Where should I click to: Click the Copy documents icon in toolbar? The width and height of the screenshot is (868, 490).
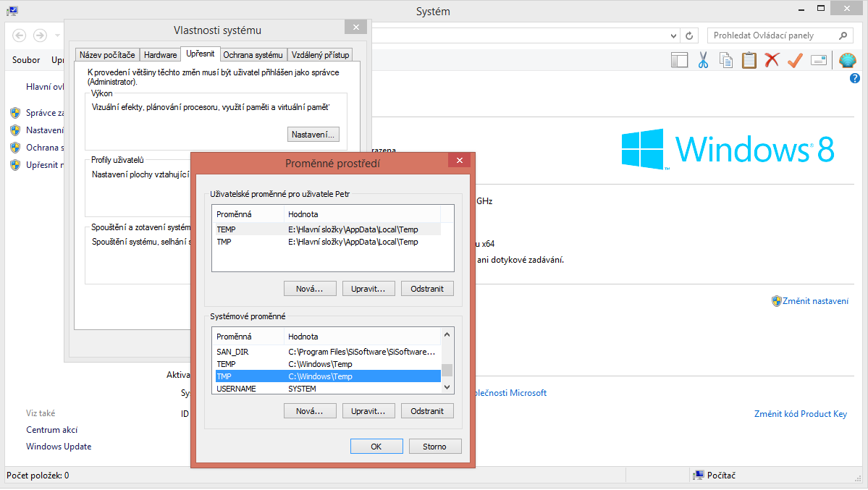pos(725,60)
